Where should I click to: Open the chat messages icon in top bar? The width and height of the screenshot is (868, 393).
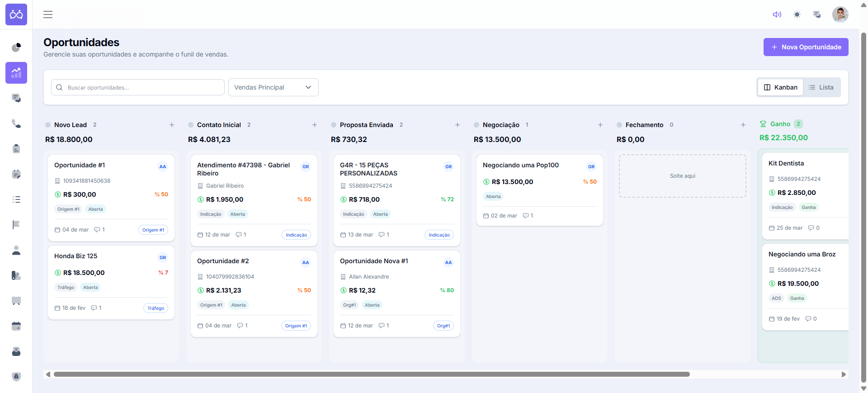coord(817,14)
